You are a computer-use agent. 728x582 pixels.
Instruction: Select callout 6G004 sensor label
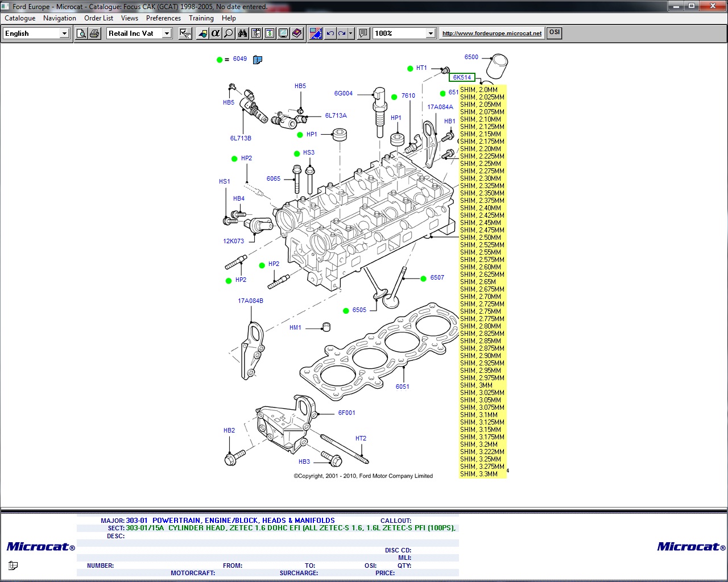[x=344, y=94]
